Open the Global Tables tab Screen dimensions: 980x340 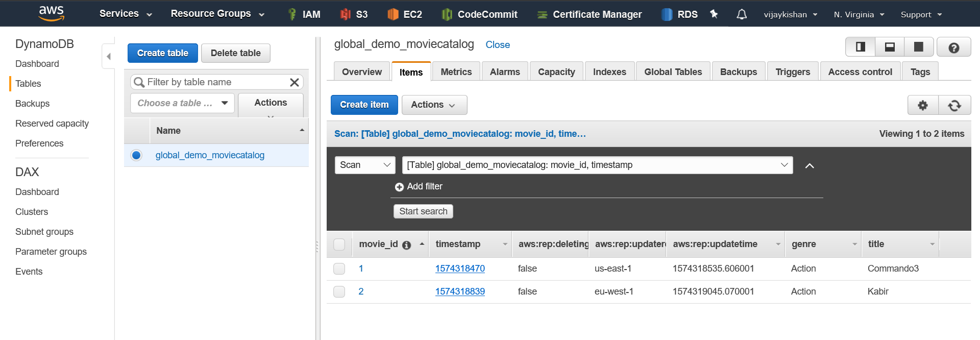pyautogui.click(x=673, y=72)
